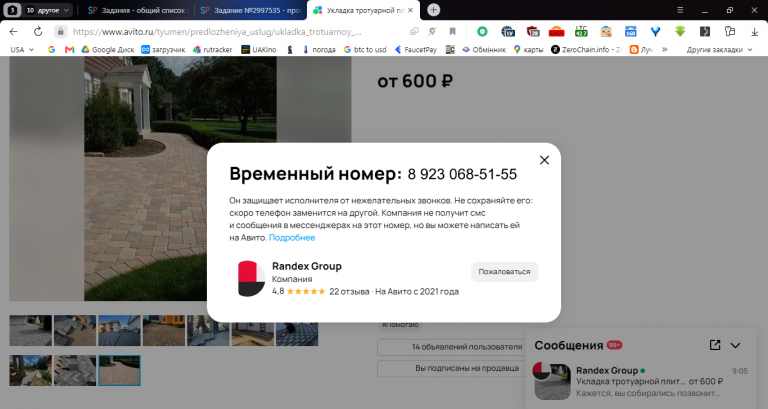Open the Обмінник bookmark

point(484,49)
